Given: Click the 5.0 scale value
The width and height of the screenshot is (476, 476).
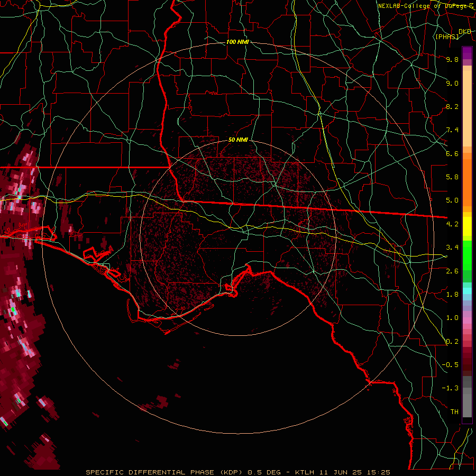Looking at the screenshot, I should tap(452, 200).
